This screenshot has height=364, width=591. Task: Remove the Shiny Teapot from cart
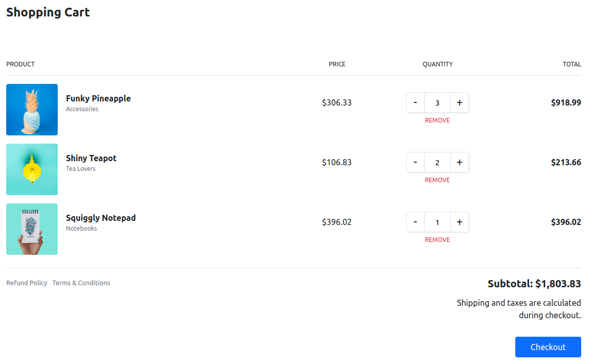[437, 180]
